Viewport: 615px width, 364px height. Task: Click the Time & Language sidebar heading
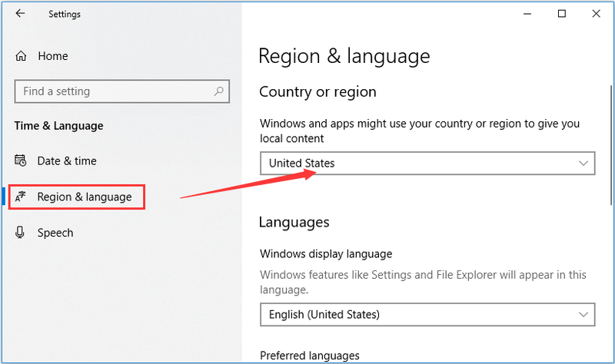[59, 126]
